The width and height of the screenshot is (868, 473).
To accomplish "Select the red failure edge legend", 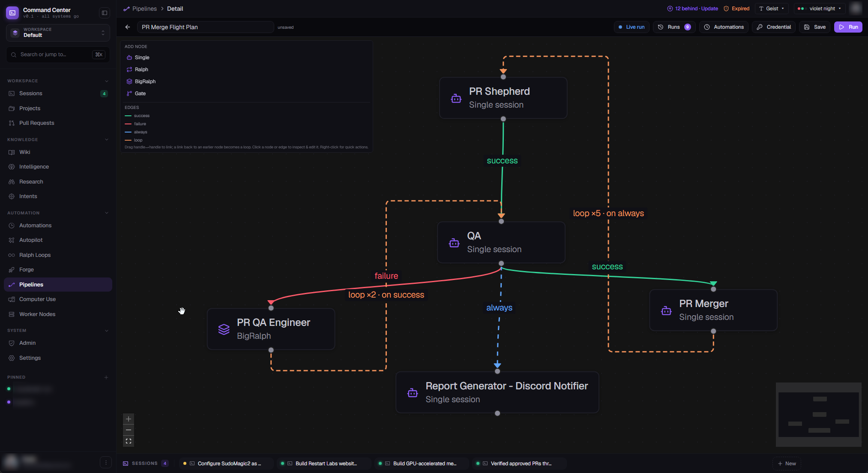I will (x=135, y=124).
